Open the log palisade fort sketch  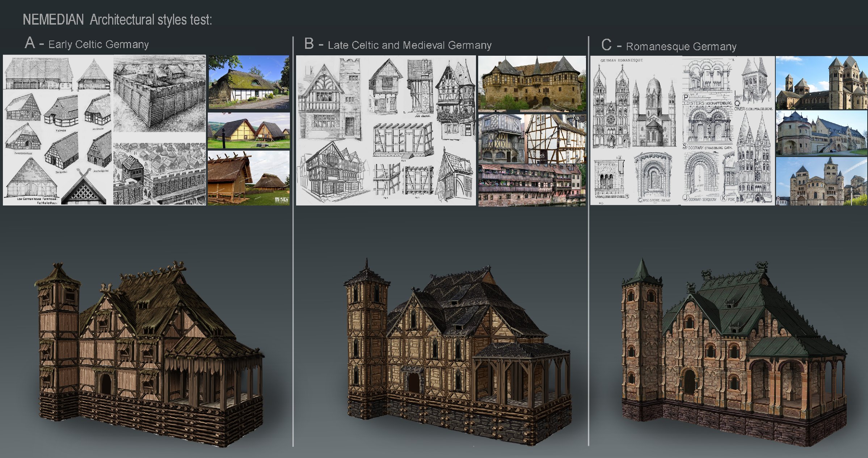coord(159,93)
